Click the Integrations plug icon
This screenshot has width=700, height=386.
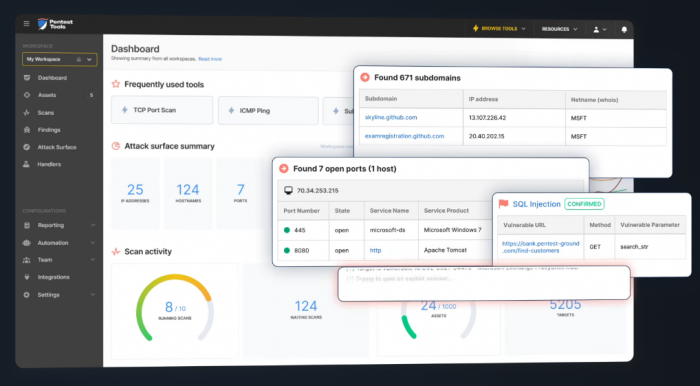[x=27, y=277]
